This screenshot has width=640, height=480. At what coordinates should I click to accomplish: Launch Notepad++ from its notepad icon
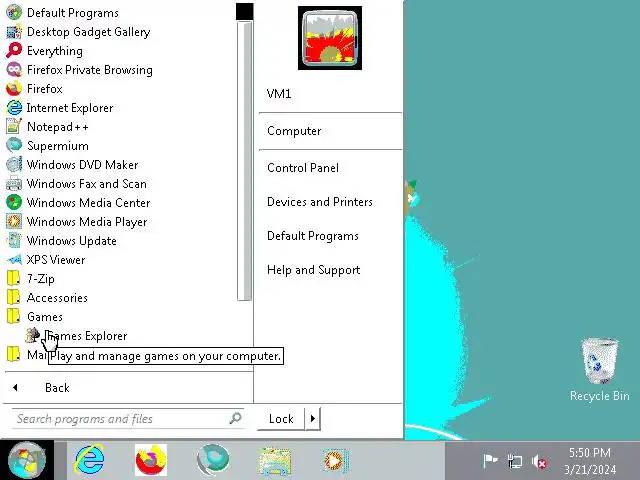click(x=14, y=127)
